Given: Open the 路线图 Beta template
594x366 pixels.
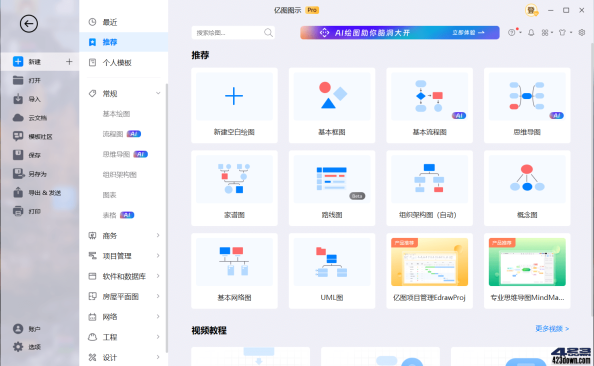Looking at the screenshot, I should 332,188.
